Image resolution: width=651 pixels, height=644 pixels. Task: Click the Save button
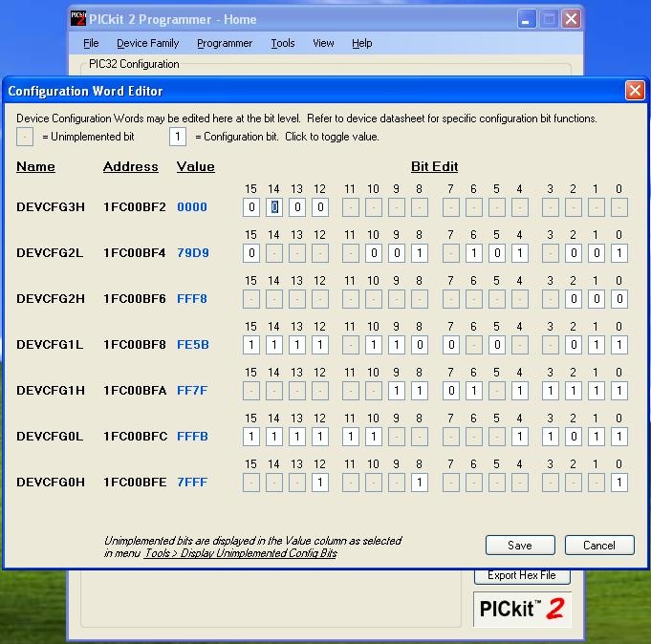(520, 546)
